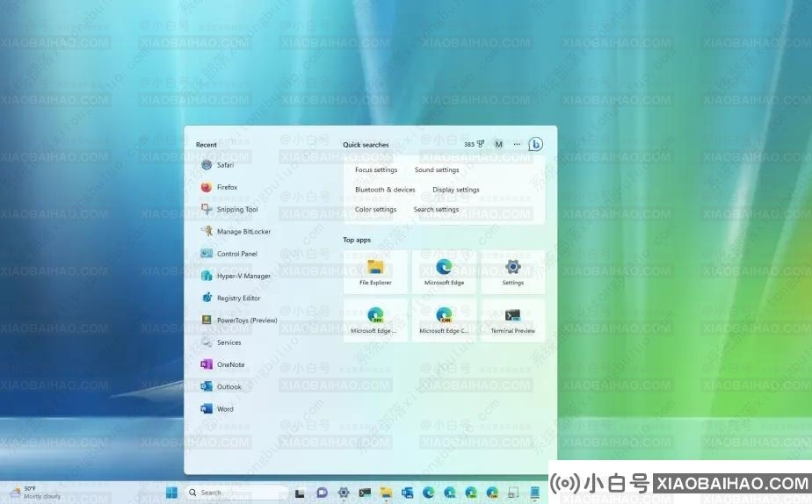Select Sound settings quick search
Viewport: 812px width, 504px height.
point(437,169)
